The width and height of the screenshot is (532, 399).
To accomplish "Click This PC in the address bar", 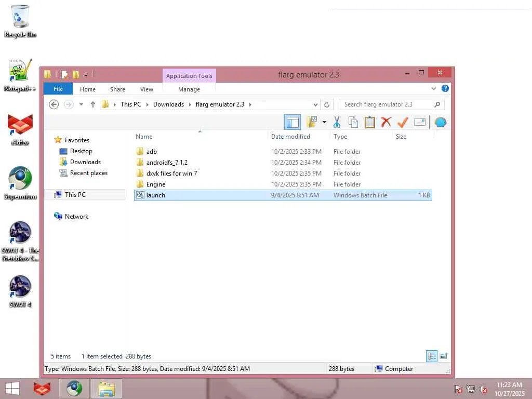I will (x=130, y=104).
